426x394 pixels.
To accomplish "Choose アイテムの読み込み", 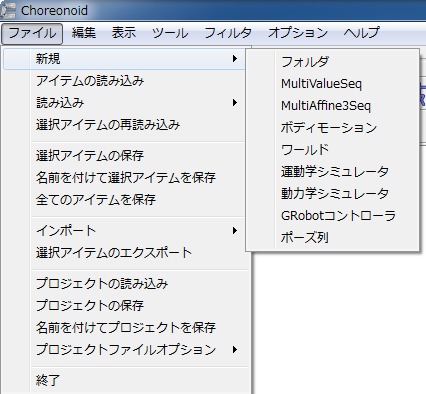I will pos(124,81).
